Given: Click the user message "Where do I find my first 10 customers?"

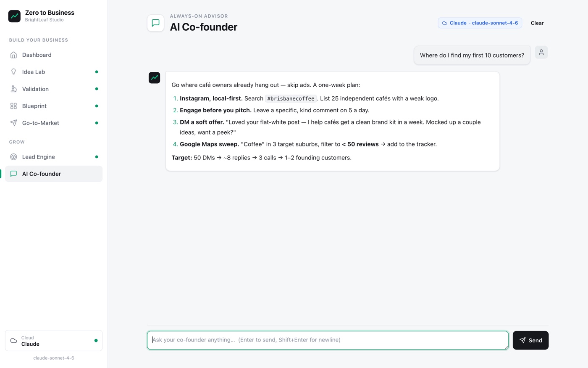Looking at the screenshot, I should click(472, 55).
